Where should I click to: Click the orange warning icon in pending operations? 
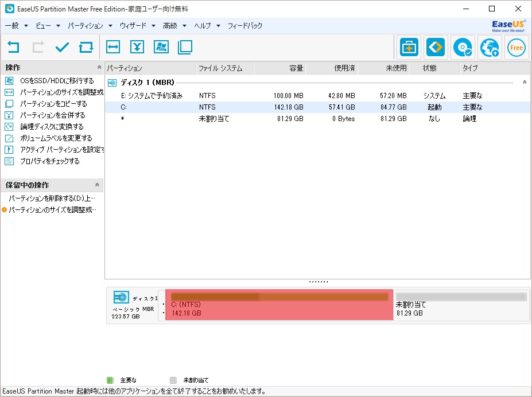click(5, 210)
